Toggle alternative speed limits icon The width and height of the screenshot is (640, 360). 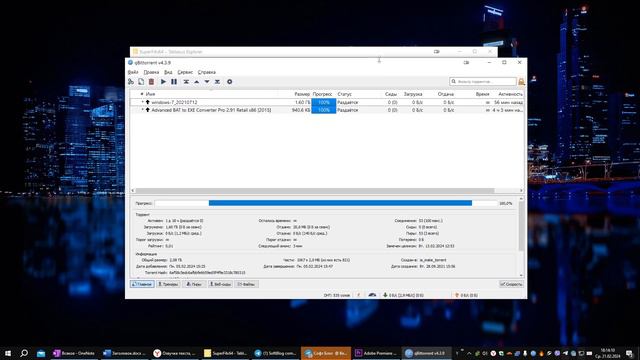pos(372,295)
